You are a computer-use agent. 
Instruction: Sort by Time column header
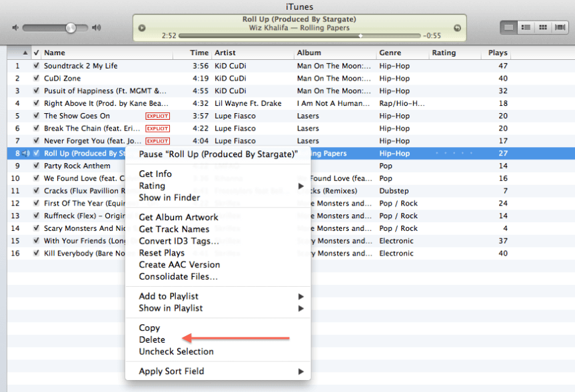pyautogui.click(x=192, y=53)
